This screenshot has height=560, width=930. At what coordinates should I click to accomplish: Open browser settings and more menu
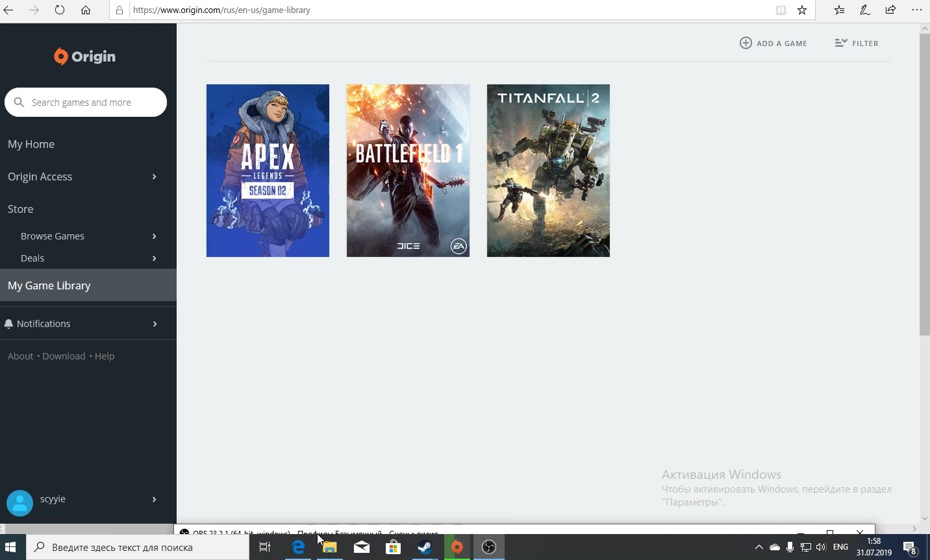916,10
